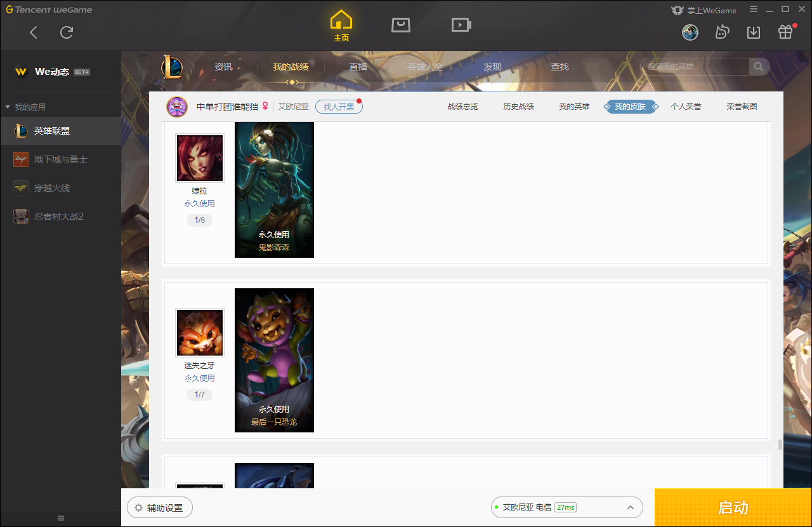
Task: Open the 查找 tab
Action: pos(560,67)
